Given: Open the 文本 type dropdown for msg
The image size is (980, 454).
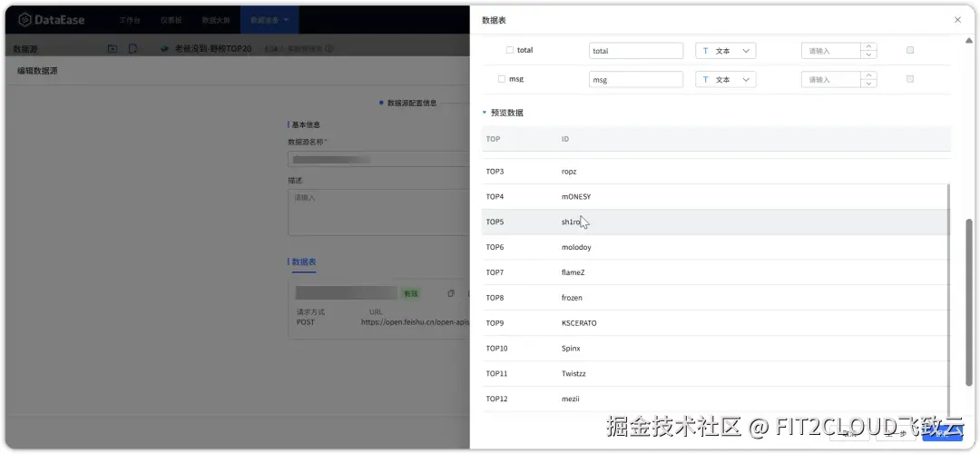Looking at the screenshot, I should 726,79.
